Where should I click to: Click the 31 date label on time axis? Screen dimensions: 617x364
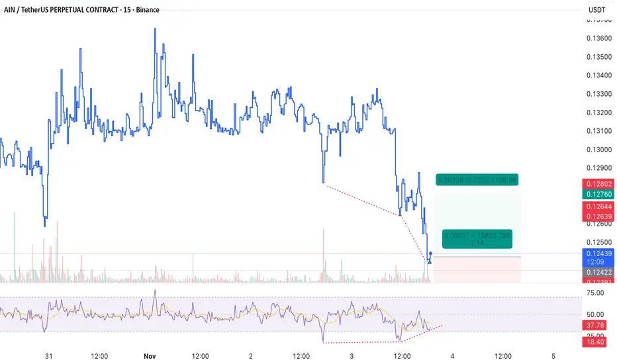coord(49,356)
